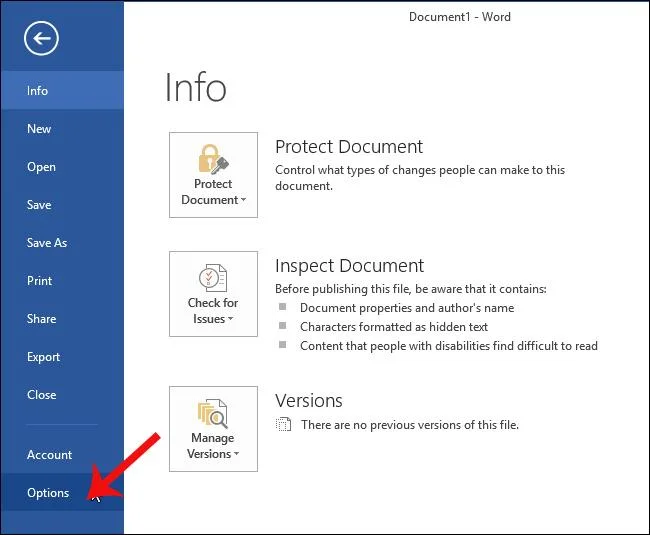The width and height of the screenshot is (650, 535).
Task: Click the Protect Document heading text
Action: (x=349, y=147)
